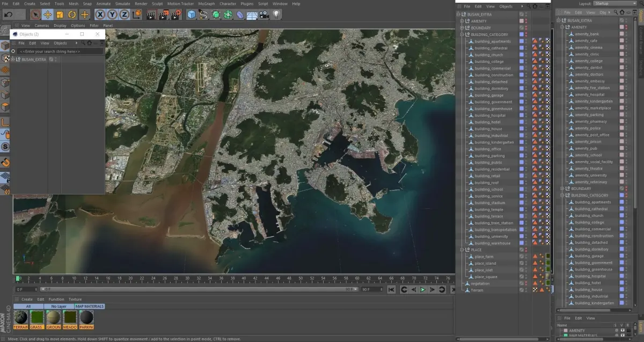Image resolution: width=644 pixels, height=342 pixels.
Task: Select the Rotate tool icon
Action: [x=72, y=14]
